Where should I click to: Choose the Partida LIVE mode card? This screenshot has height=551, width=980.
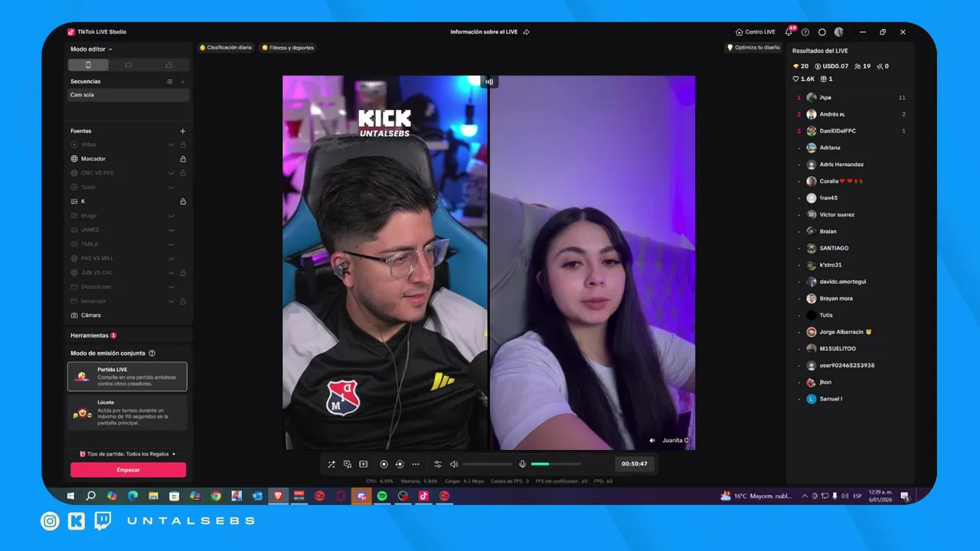[x=127, y=377]
